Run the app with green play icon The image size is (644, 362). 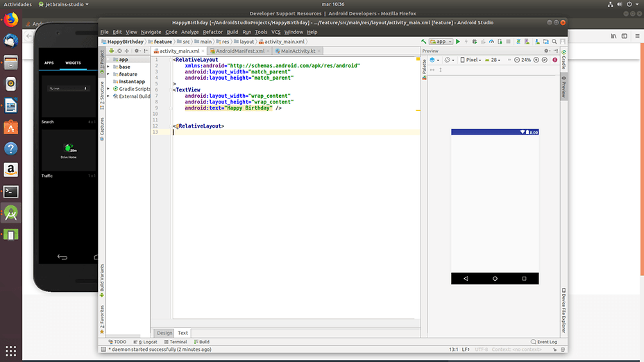[458, 42]
